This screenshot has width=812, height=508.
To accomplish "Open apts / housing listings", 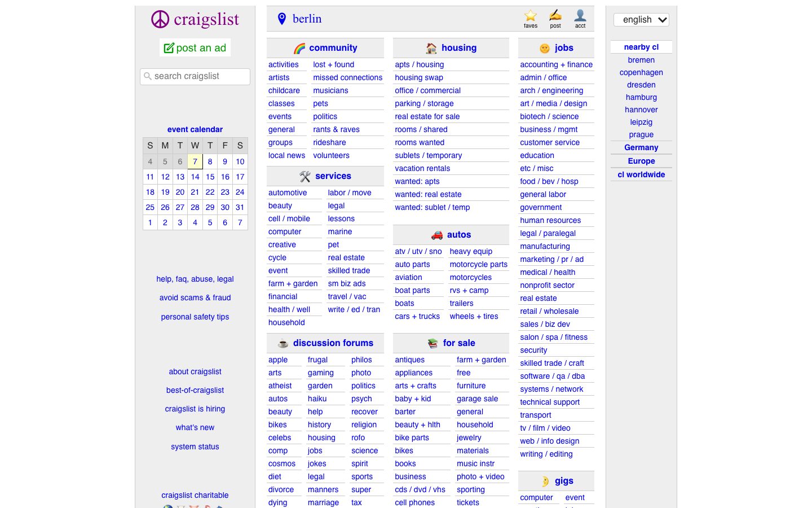I will 420,65.
